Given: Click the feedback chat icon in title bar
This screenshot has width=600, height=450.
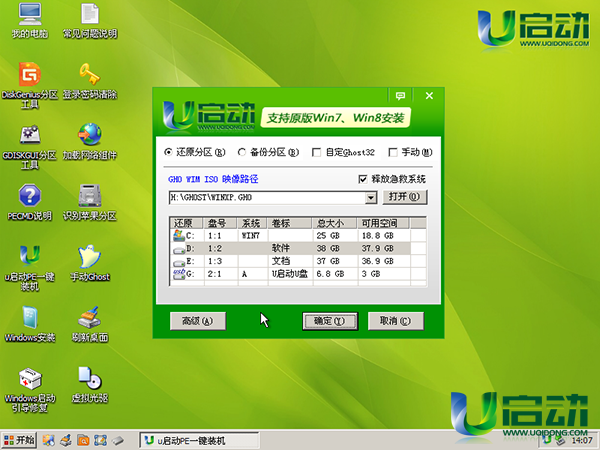Looking at the screenshot, I should click(x=401, y=96).
